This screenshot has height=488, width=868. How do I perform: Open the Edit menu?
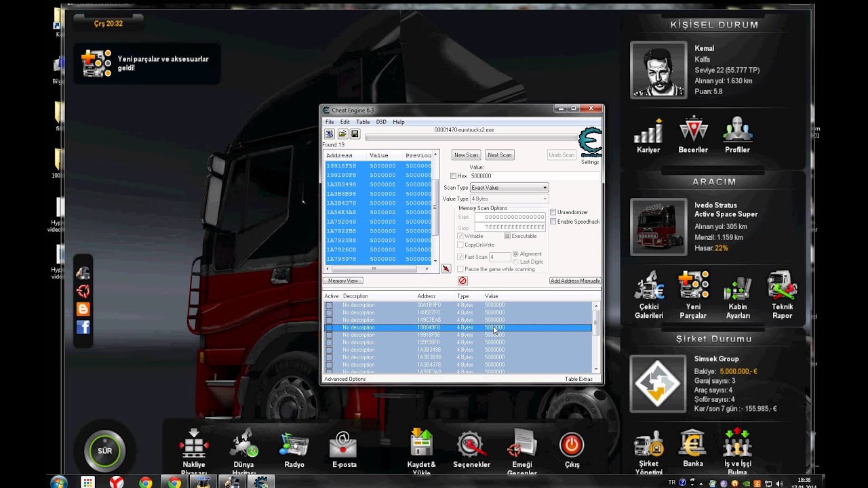345,122
